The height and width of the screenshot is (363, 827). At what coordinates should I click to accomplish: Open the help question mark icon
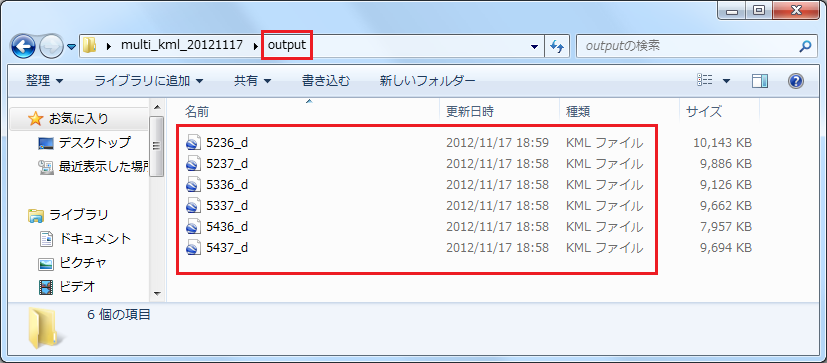click(x=795, y=81)
